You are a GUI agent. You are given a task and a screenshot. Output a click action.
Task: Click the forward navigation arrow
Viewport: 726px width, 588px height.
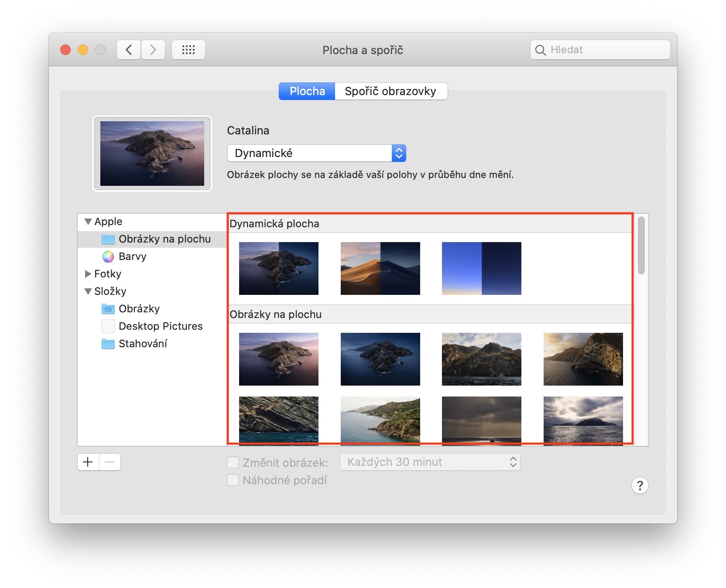coord(153,50)
